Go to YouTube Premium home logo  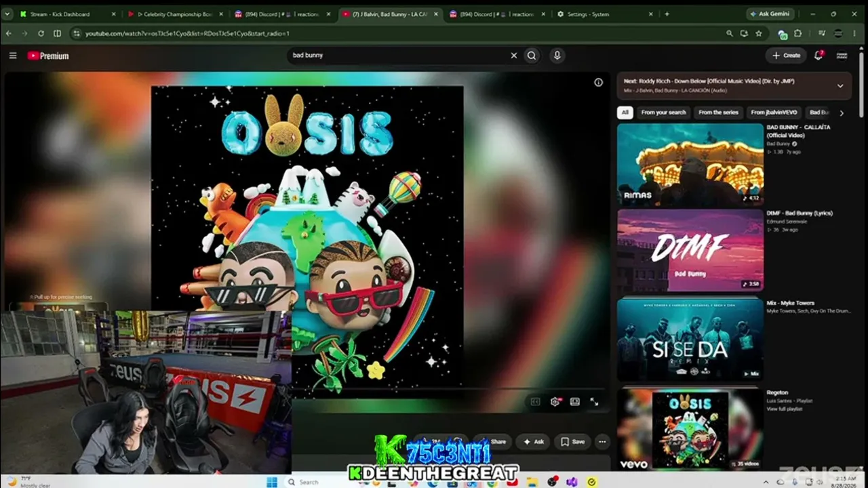(x=48, y=56)
